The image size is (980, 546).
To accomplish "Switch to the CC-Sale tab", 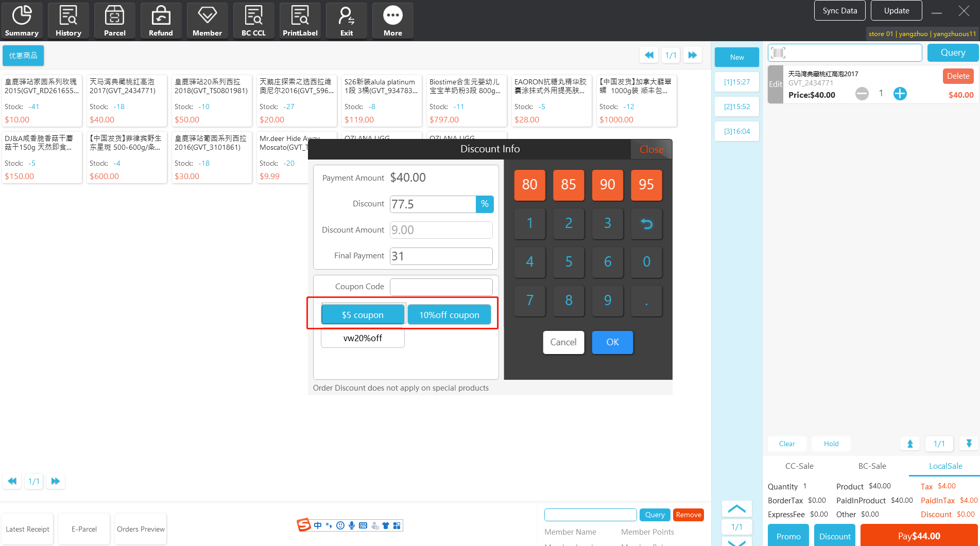I will tap(799, 466).
